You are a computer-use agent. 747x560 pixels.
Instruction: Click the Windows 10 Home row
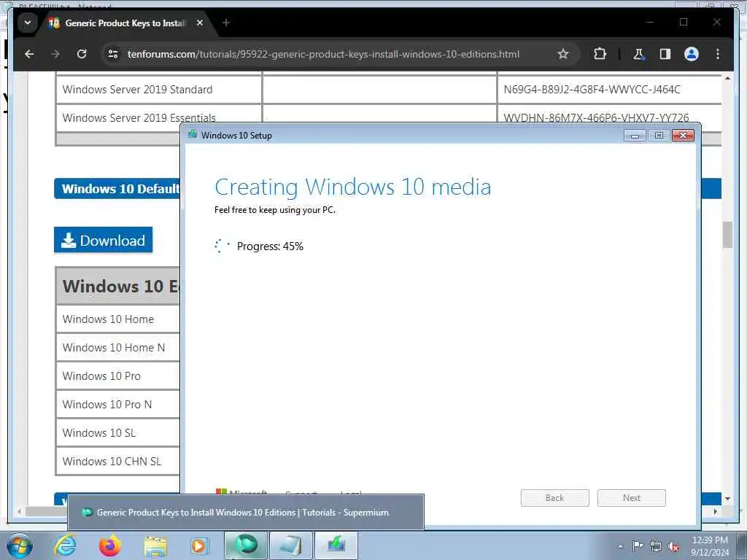click(118, 319)
